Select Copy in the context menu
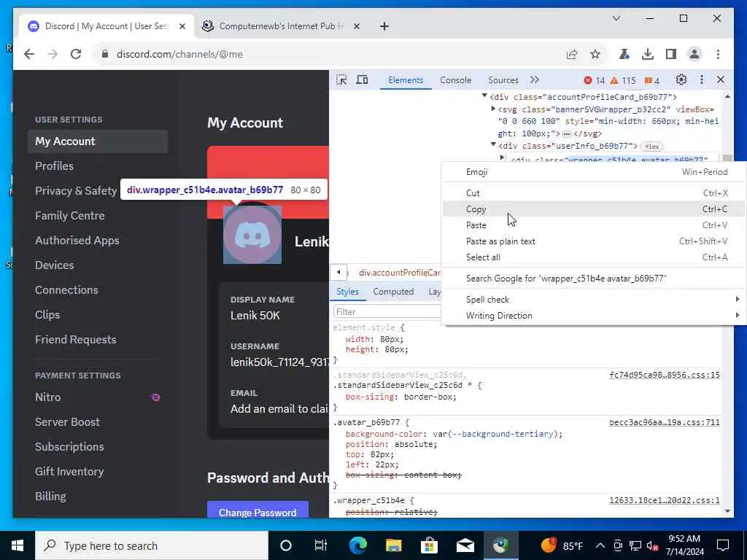747x560 pixels. click(593, 209)
